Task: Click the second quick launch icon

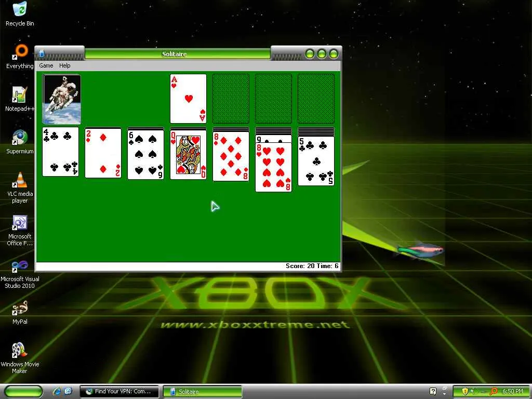Action: 68,391
